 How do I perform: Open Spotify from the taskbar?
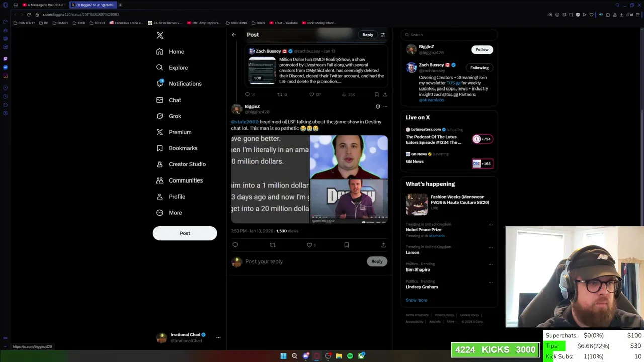click(350, 356)
